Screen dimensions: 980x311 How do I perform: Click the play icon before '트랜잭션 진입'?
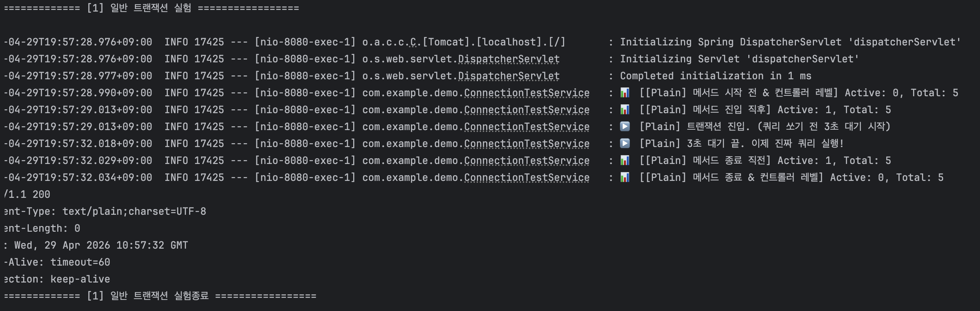(625, 127)
